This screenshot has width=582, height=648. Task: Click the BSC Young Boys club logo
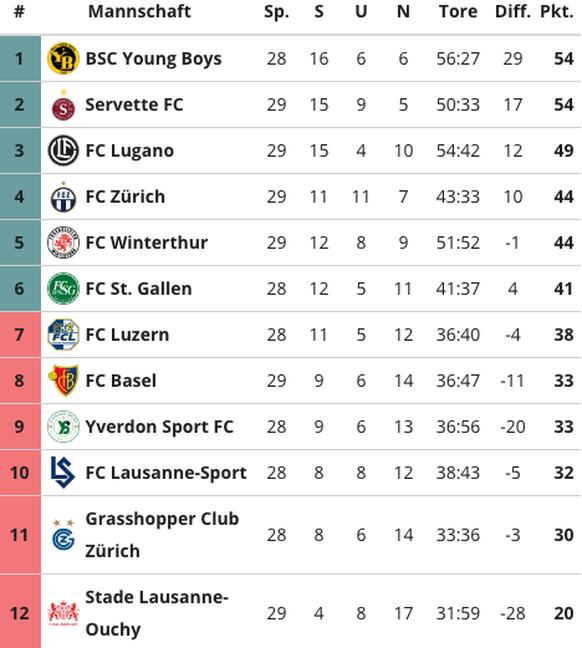pos(63,59)
